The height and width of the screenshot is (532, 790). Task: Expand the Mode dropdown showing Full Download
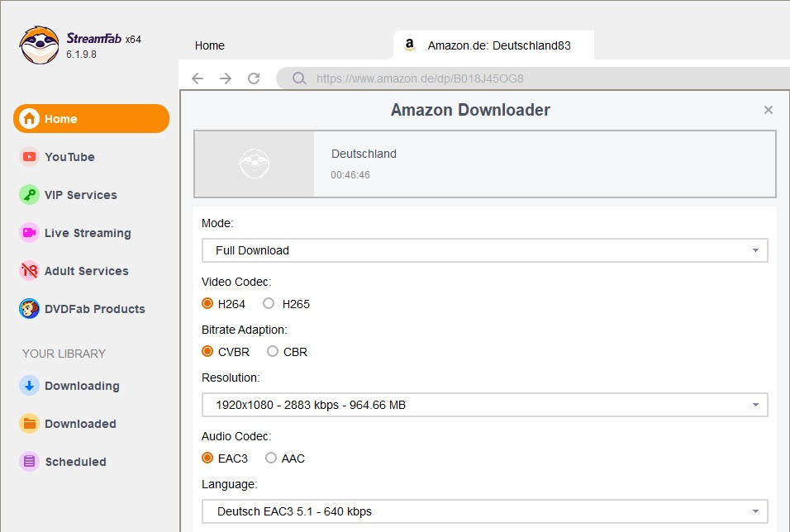pyautogui.click(x=484, y=250)
